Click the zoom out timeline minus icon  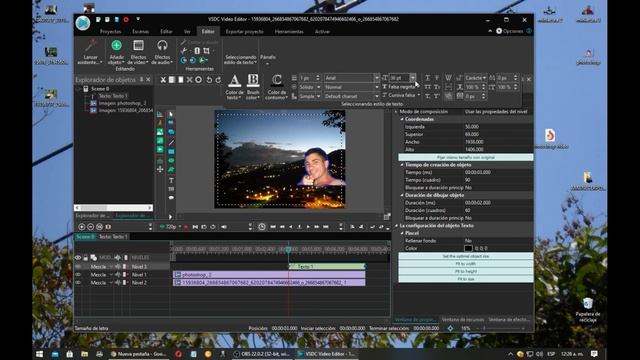click(91, 227)
